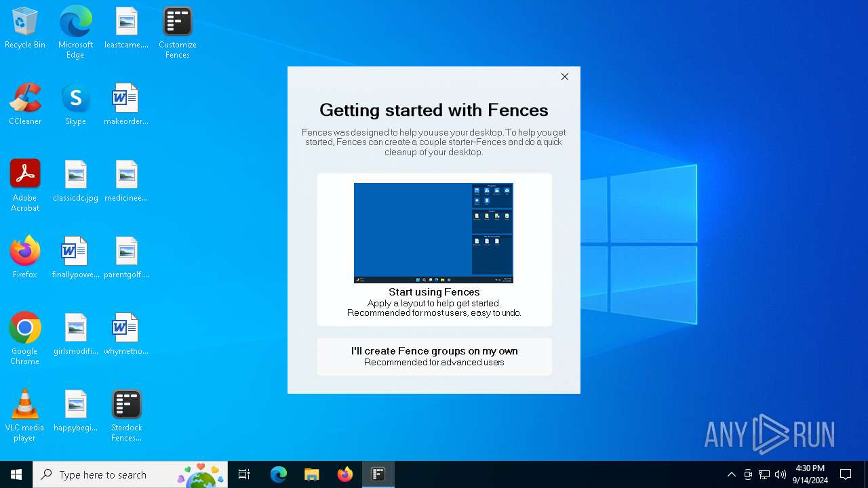Select the medicinee image file icon
This screenshot has height=488, width=868.
(126, 182)
